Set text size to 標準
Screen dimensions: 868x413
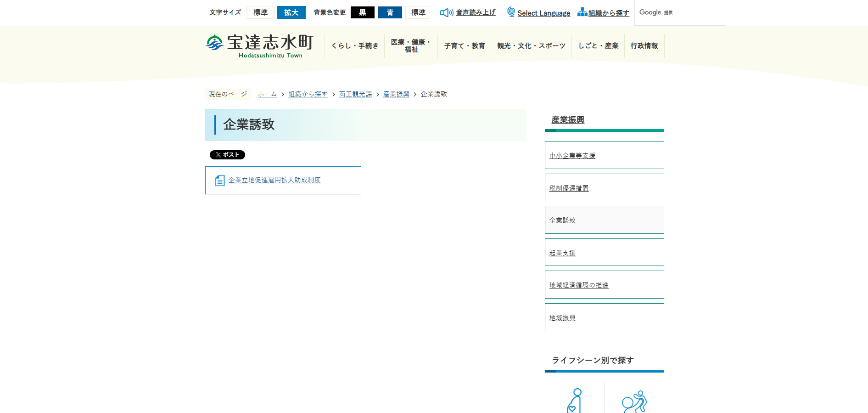point(260,12)
